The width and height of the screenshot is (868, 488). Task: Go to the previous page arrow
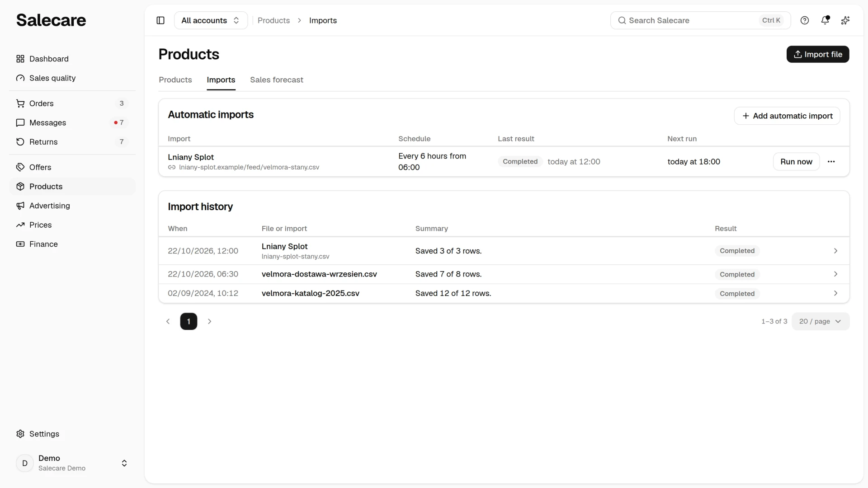pos(168,321)
